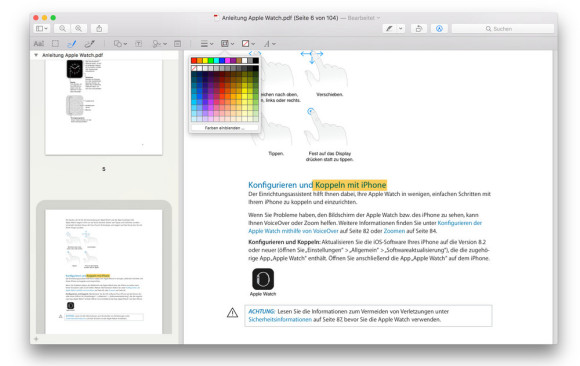Pick the red swatch in color palette
The height and width of the screenshot is (366, 580).
194,60
